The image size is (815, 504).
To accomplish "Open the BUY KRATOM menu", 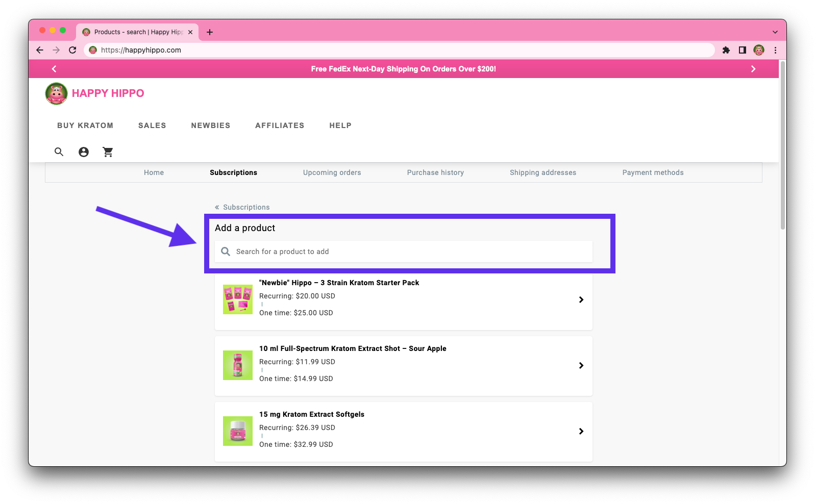I will point(85,125).
